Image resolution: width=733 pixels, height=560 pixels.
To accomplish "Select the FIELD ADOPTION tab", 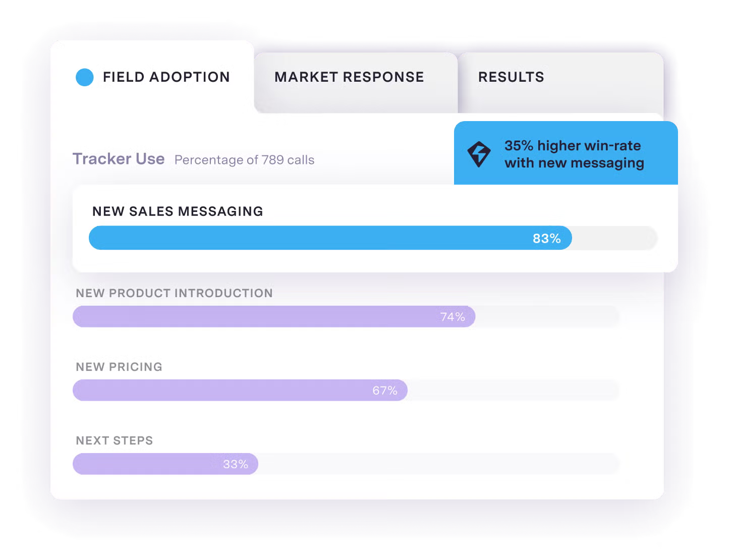I will (x=166, y=77).
